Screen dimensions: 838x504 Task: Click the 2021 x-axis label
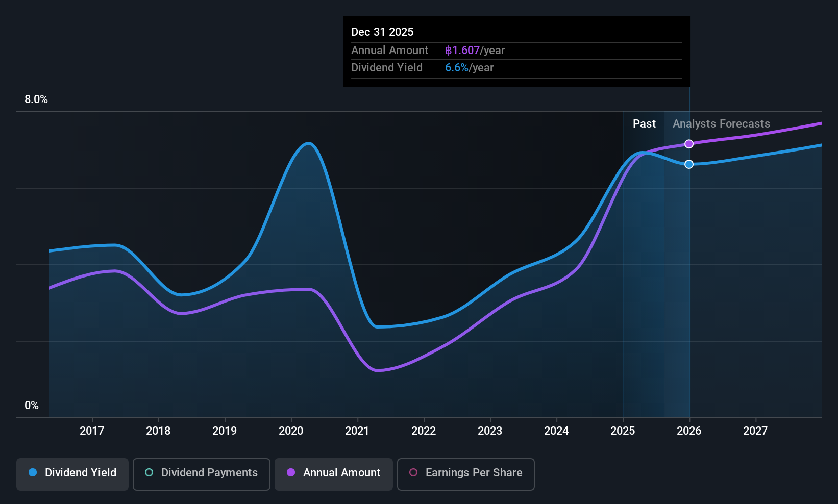[357, 431]
